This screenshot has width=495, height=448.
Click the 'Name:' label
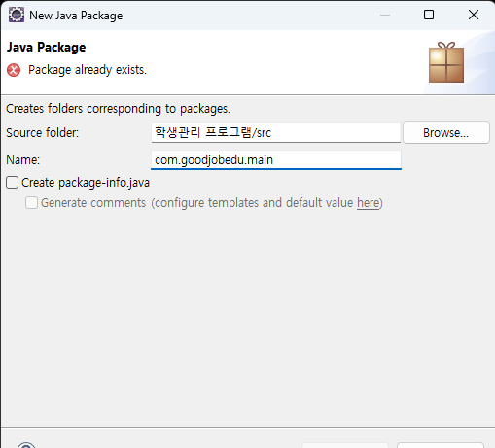[23, 160]
